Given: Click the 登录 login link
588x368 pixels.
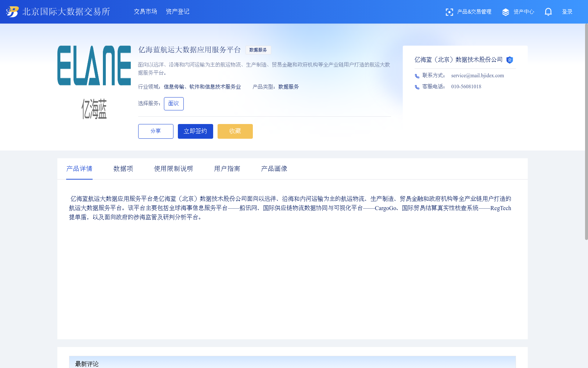Looking at the screenshot, I should pos(567,12).
